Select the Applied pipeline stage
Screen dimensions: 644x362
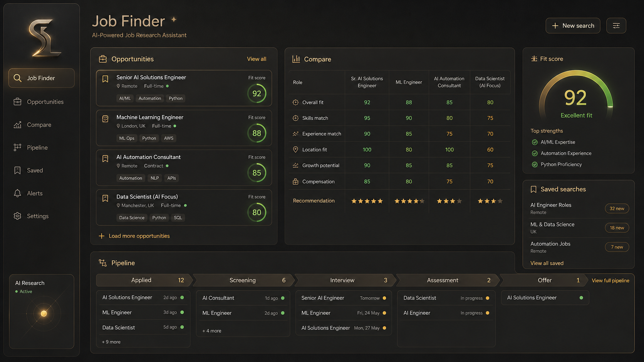pos(144,280)
